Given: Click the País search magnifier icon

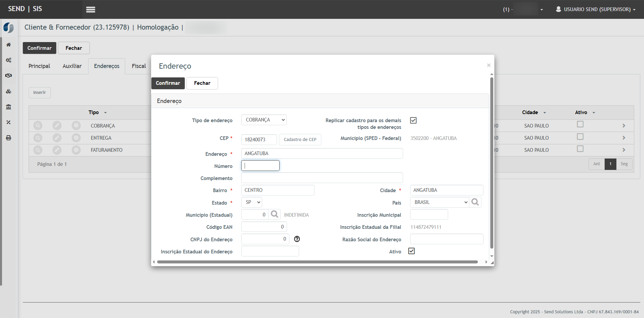Looking at the screenshot, I should 475,202.
